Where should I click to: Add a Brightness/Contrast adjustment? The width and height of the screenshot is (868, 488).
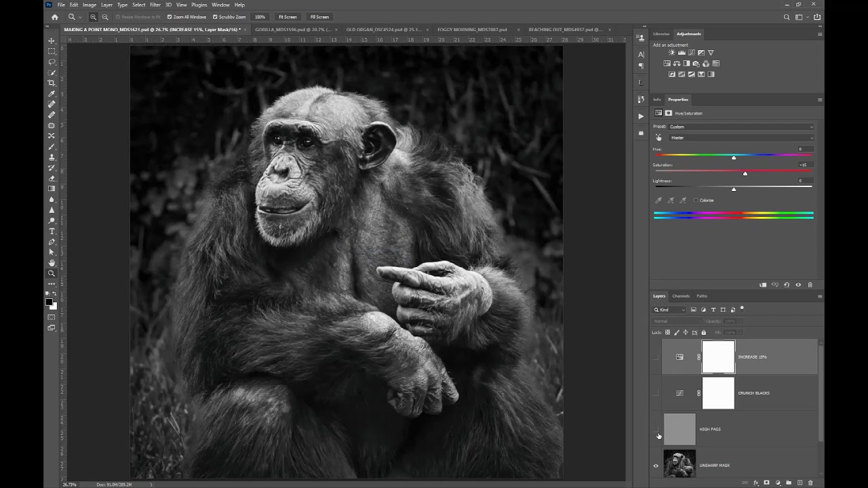[x=672, y=52]
